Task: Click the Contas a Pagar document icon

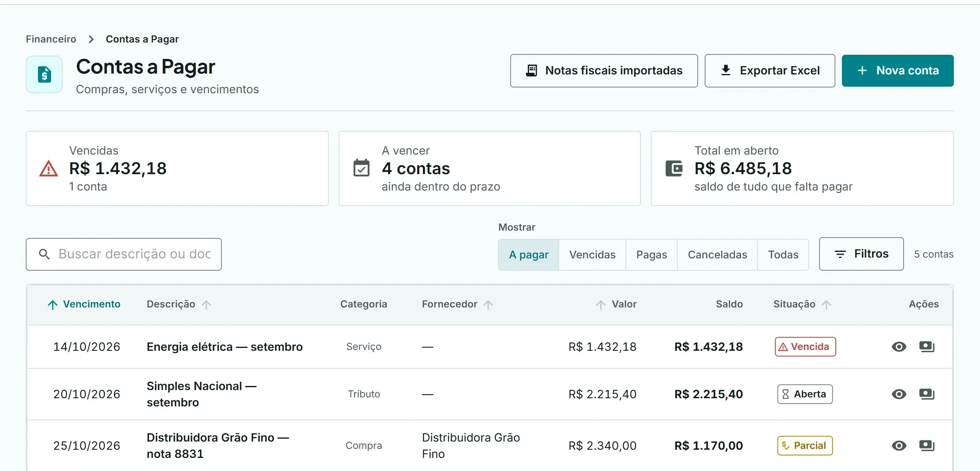Action: (x=44, y=74)
